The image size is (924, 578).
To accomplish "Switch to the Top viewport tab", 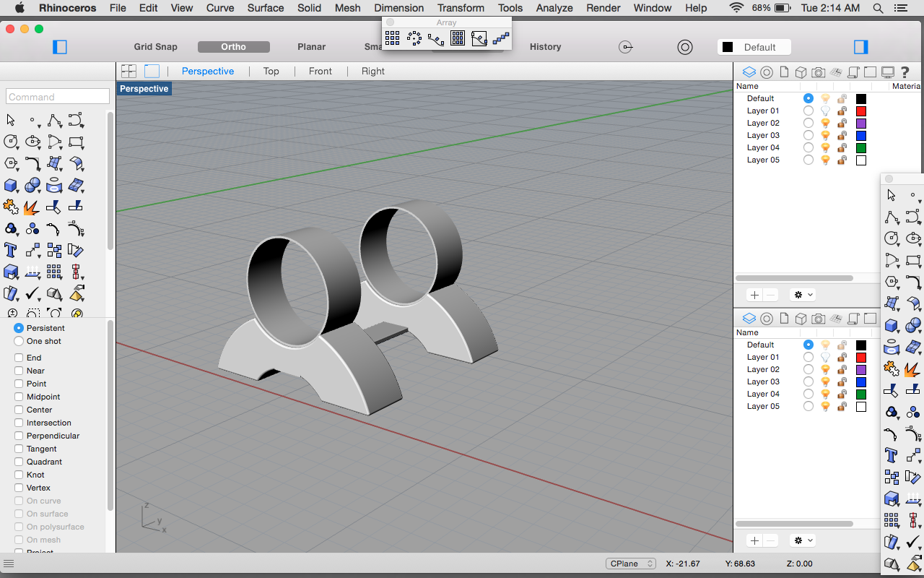I will pyautogui.click(x=271, y=71).
